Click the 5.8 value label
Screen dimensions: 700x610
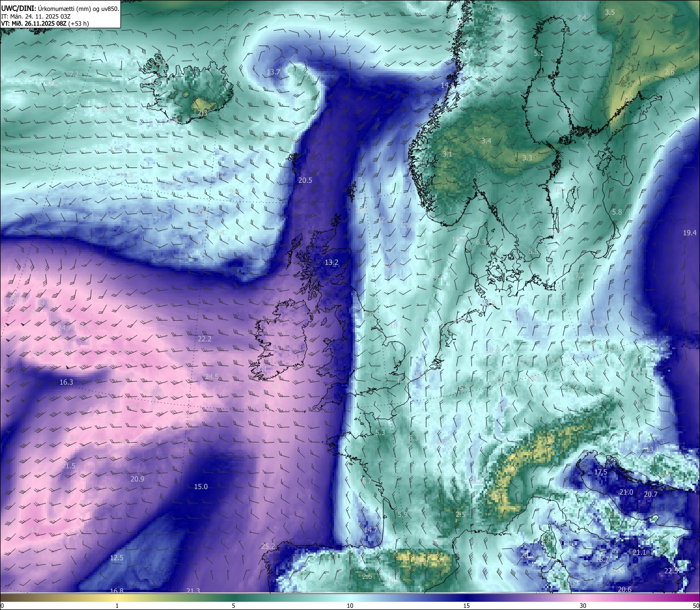(617, 212)
